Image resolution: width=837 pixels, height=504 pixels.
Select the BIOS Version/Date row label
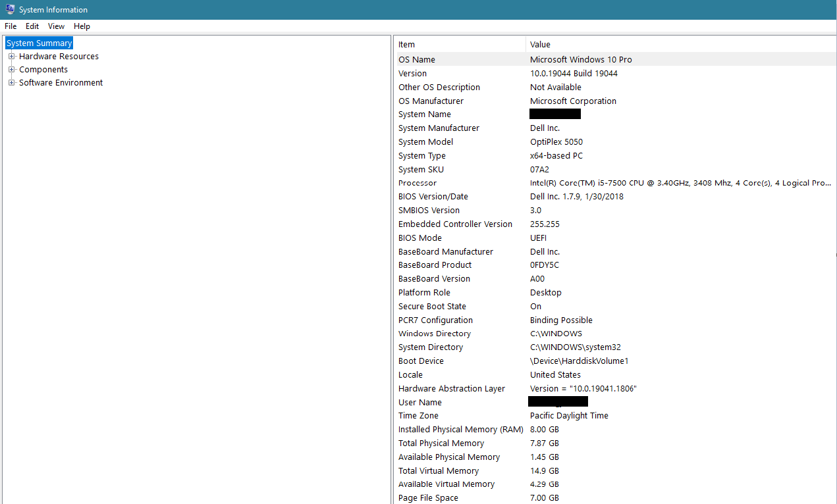tap(433, 197)
